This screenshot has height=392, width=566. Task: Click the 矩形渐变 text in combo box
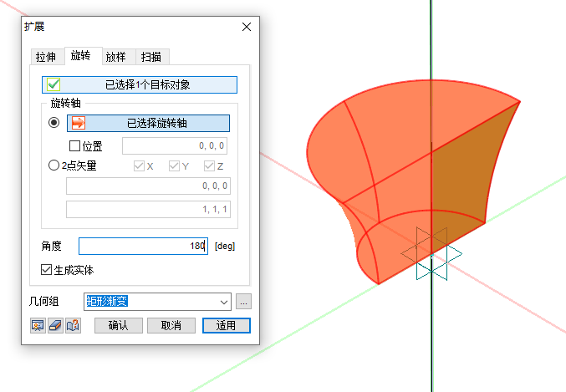pos(107,301)
